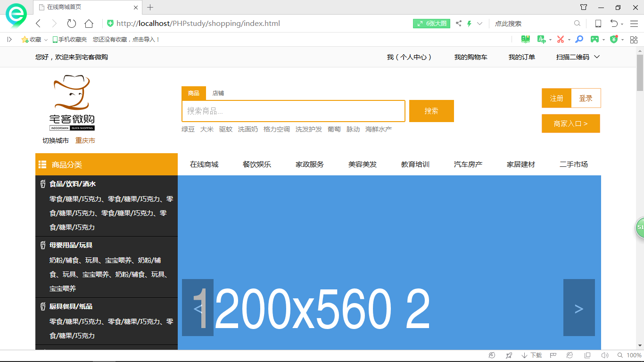Toggle the favorites sidebar panel arrow
Viewport: 644px width, 362px height.
point(9,40)
